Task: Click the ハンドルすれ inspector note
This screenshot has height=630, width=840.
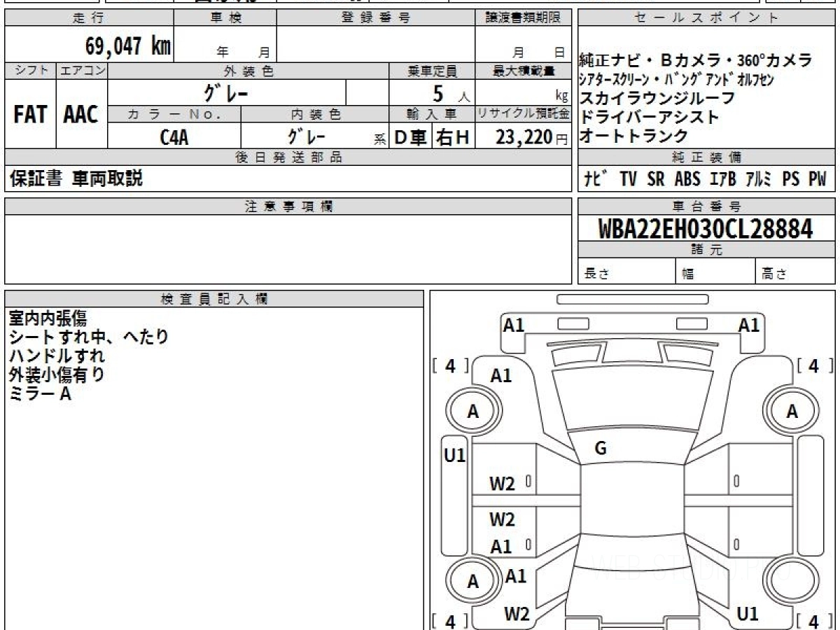Action: coord(57,356)
